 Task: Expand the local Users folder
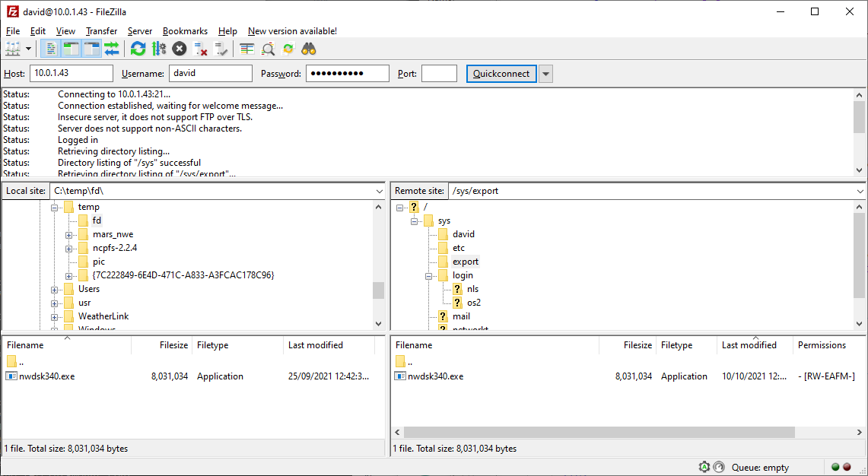tap(54, 290)
